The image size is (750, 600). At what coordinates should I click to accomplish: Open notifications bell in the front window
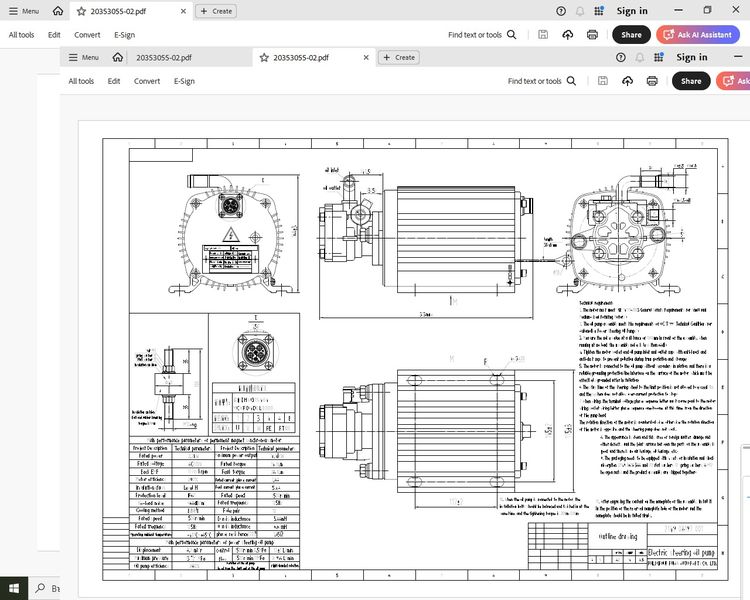point(641,58)
